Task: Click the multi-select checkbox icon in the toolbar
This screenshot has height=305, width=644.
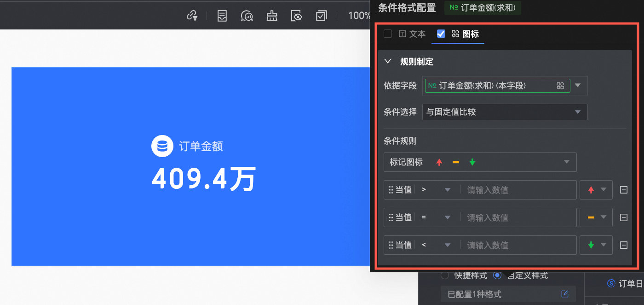Action: coord(321,16)
